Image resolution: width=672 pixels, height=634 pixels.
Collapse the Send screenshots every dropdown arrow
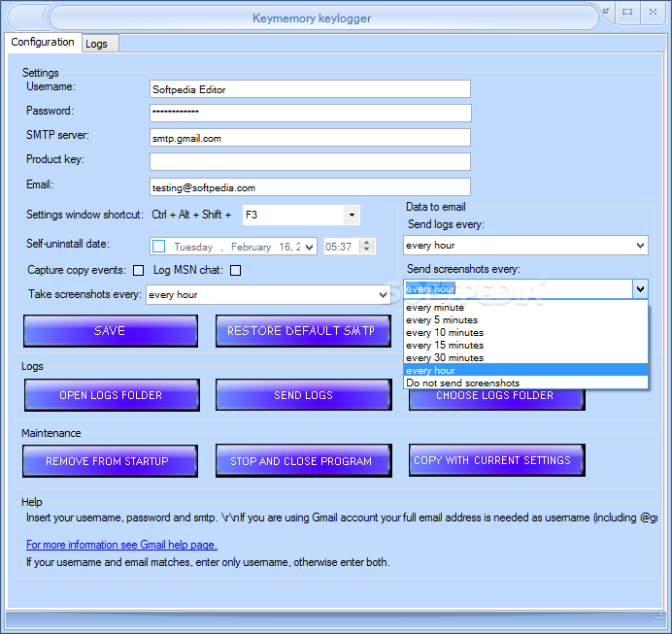coord(640,289)
